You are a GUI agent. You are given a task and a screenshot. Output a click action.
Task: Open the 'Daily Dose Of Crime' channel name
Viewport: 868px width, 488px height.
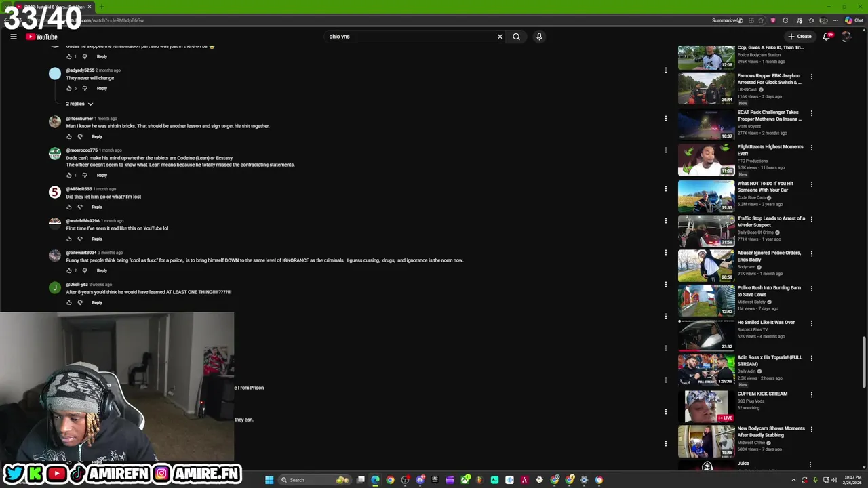coord(755,232)
